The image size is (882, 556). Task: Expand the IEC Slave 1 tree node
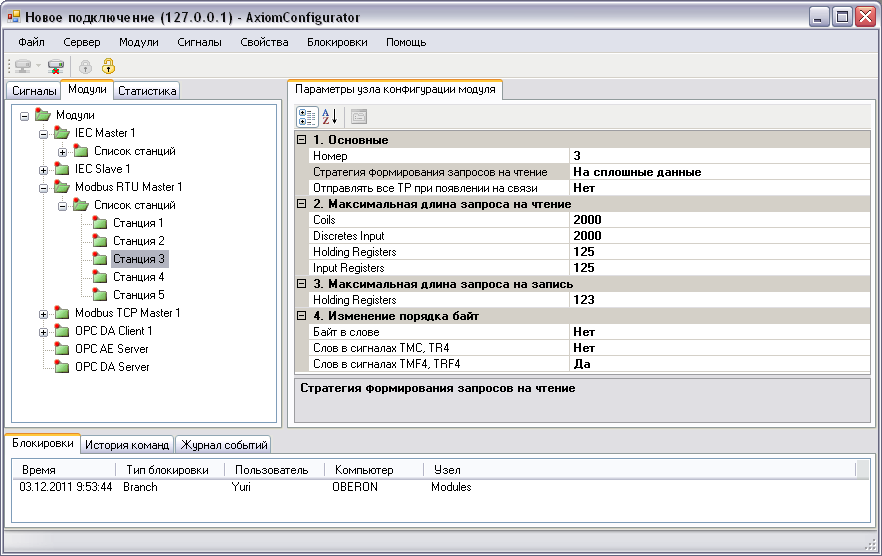point(43,169)
